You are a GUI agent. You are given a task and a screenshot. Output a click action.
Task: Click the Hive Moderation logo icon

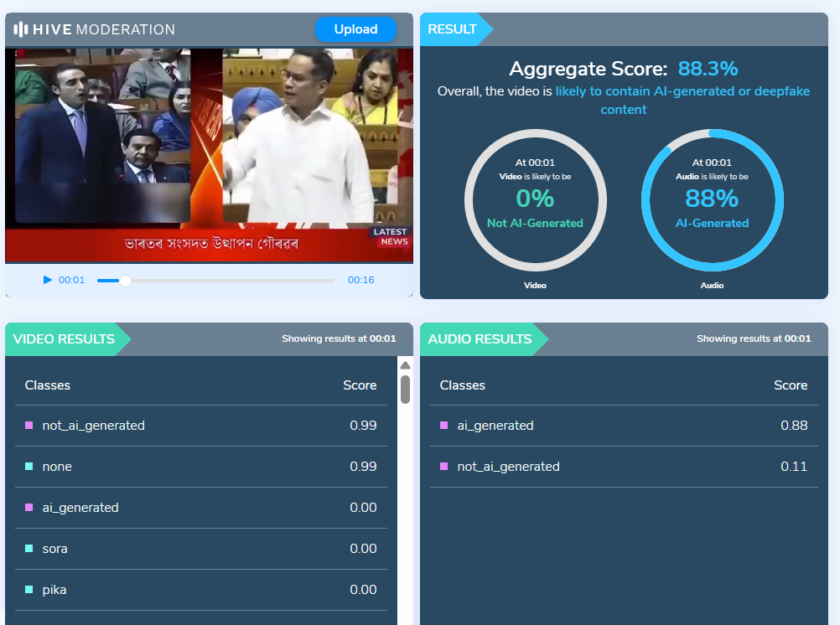click(21, 29)
